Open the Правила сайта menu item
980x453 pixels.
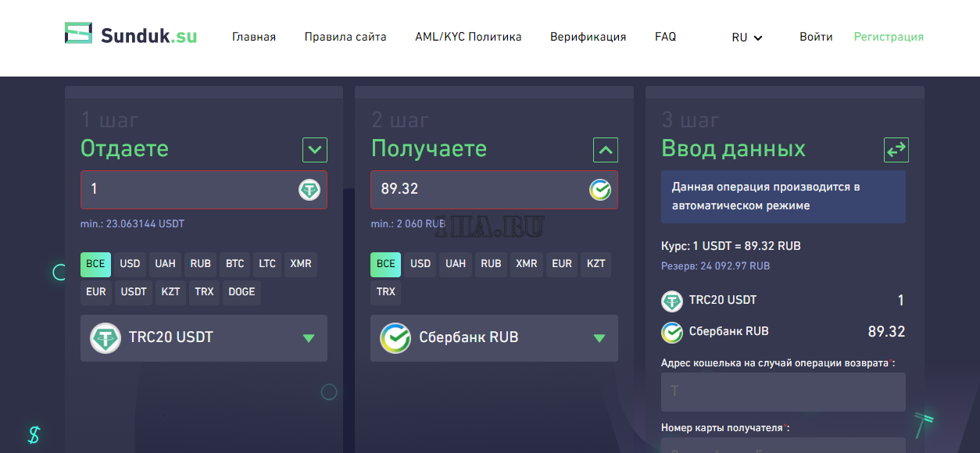click(345, 37)
